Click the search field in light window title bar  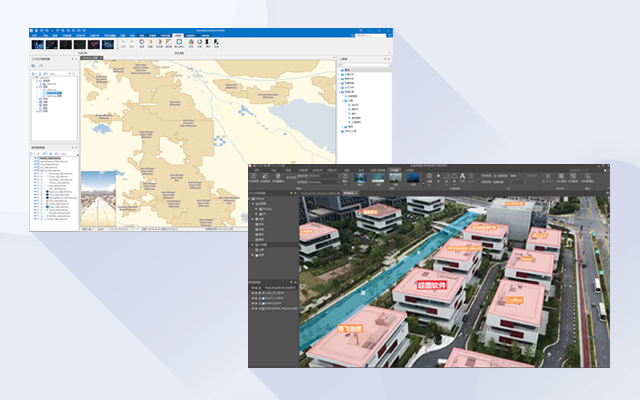point(370,36)
